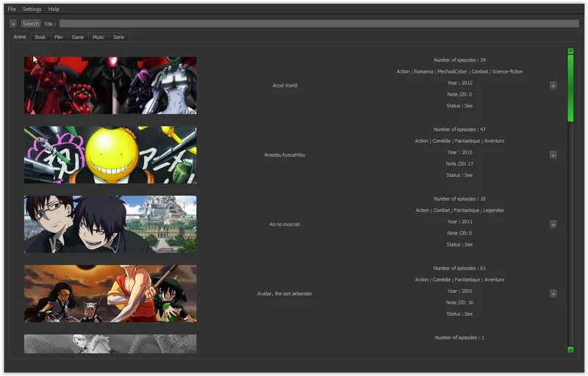
Task: Click plus button in Avatar, the last airbender row
Action: pos(553,294)
